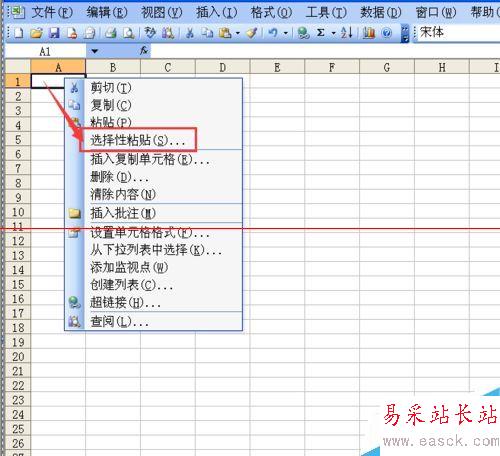Screen dimensions: 500x456
Task: Choose 创建列表(C)... from context menu
Action: (153, 285)
